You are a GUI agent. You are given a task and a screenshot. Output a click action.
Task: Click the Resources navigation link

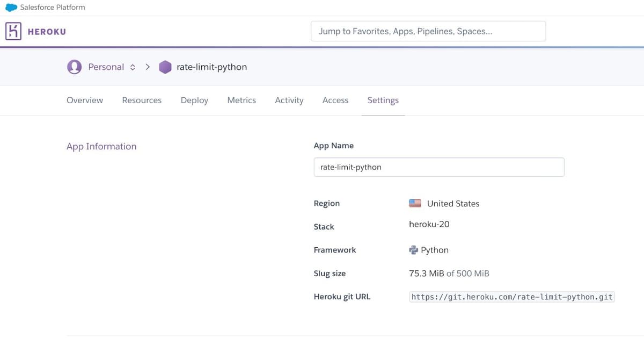141,100
